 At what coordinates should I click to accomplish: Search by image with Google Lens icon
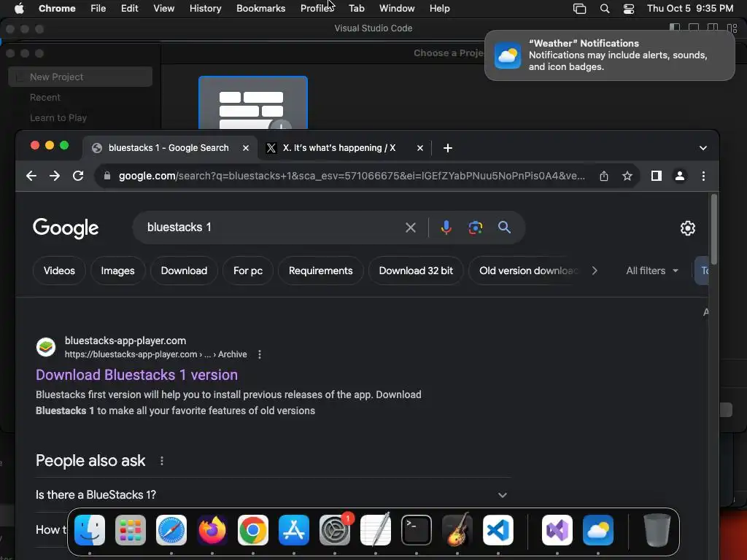tap(475, 227)
